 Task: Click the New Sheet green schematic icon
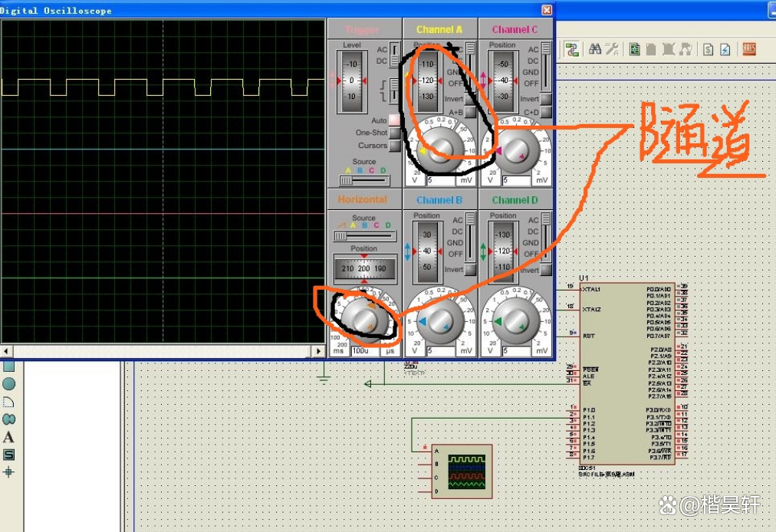pos(634,49)
